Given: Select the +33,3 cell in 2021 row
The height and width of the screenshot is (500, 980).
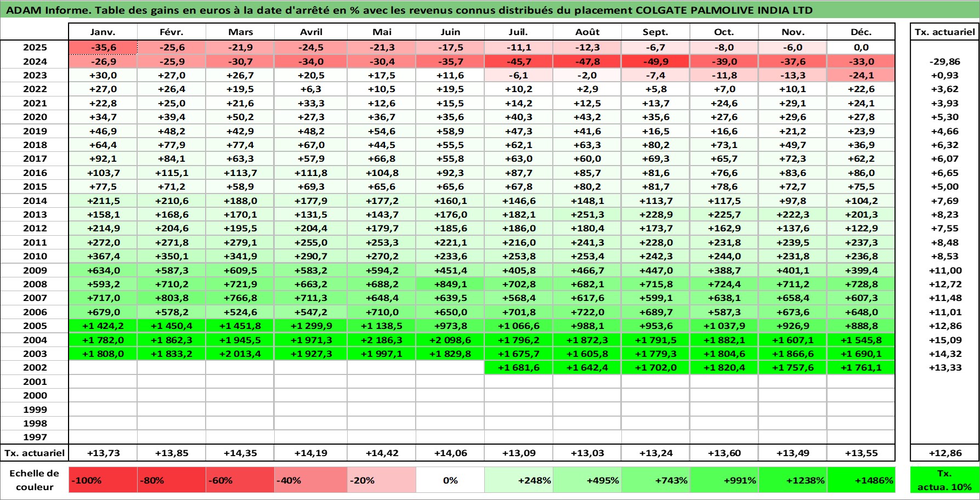Looking at the screenshot, I should pos(311,103).
